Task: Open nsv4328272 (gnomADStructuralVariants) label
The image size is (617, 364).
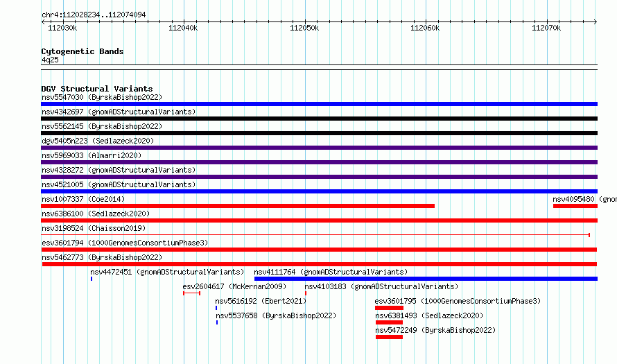Action: pyautogui.click(x=119, y=170)
